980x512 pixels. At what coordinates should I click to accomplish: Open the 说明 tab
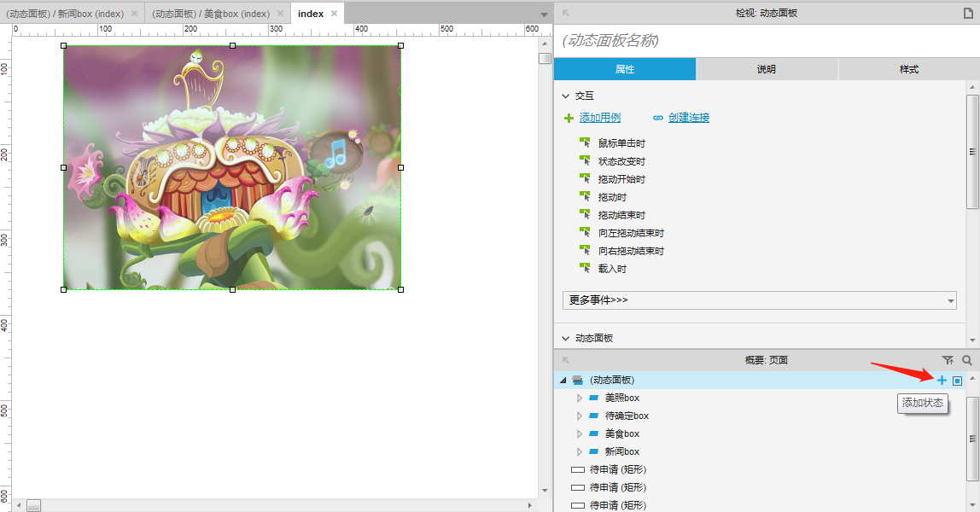tap(767, 69)
